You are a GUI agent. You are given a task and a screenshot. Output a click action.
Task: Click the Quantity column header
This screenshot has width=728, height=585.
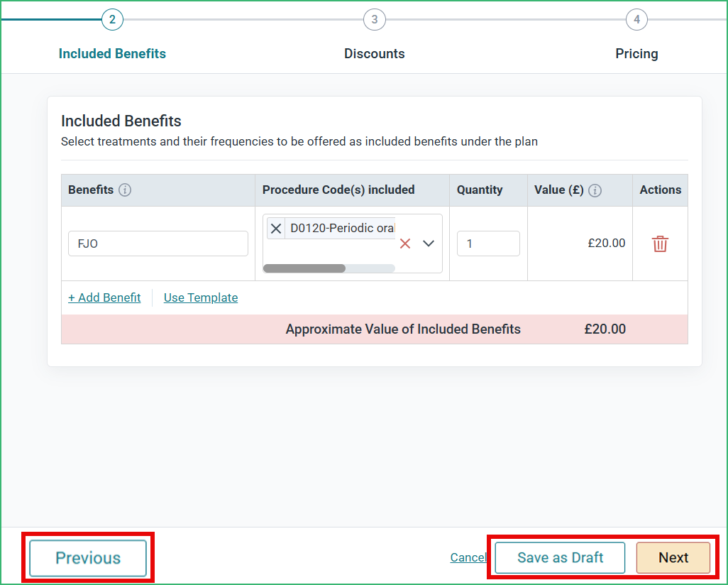[x=480, y=190]
